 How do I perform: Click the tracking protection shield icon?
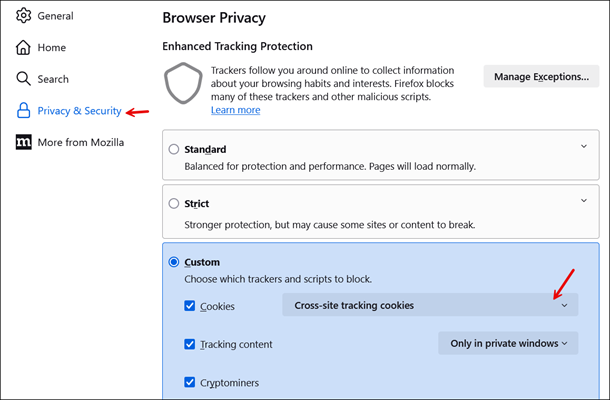(x=183, y=83)
